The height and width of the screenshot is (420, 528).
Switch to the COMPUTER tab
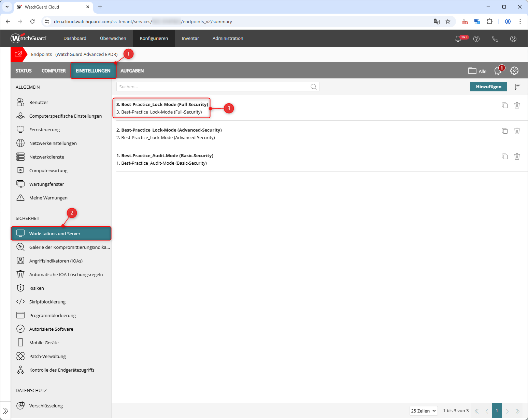click(54, 71)
